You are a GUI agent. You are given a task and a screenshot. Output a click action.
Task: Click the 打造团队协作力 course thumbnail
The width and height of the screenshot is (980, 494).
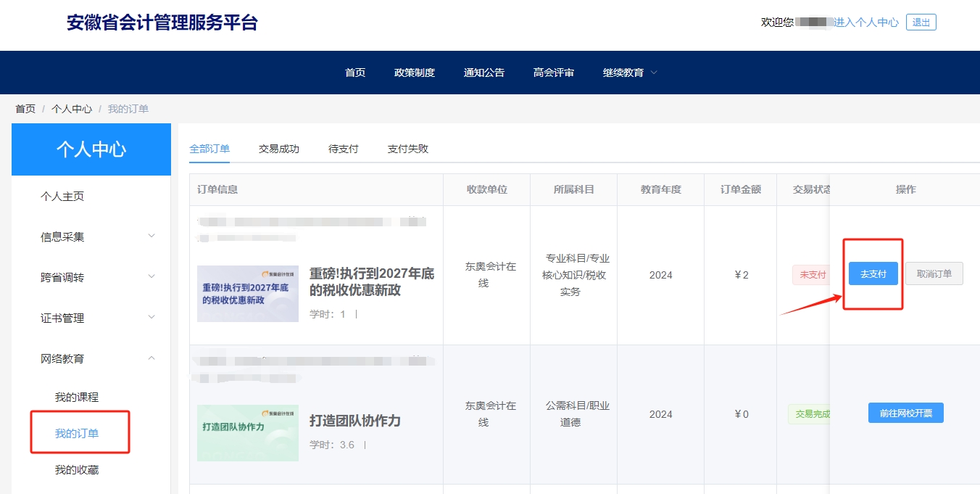pos(247,432)
